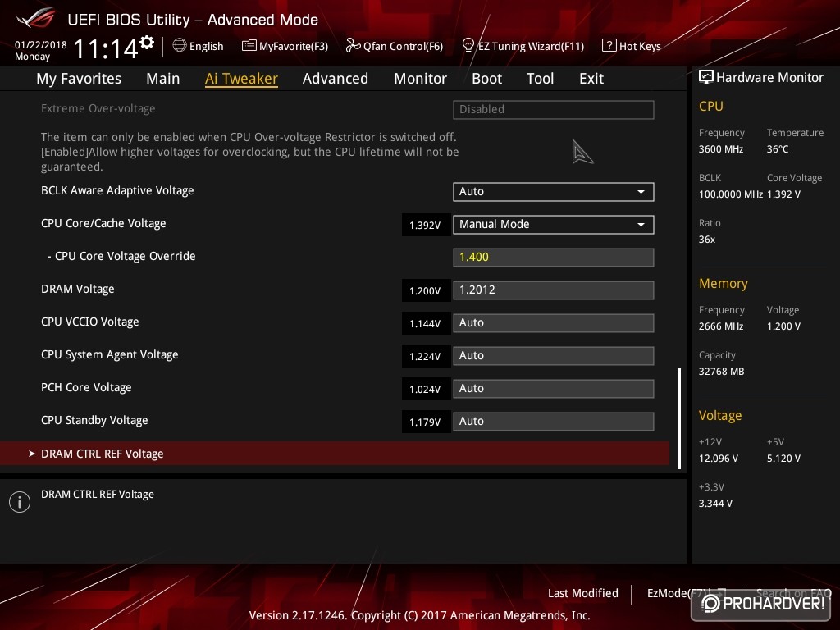The width and height of the screenshot is (840, 630).
Task: Click the 3600 MHz CPU frequency value
Action: coord(721,149)
